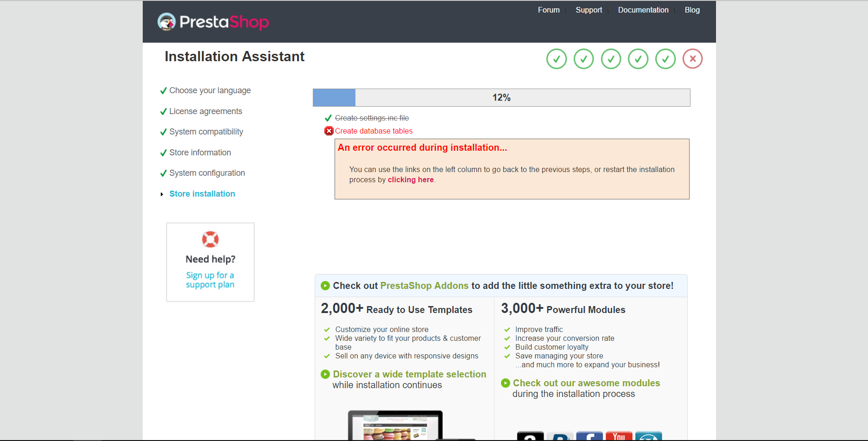Screen dimensions: 868x441
Task: Click the checkmark beside System configuration
Action: tap(163, 173)
